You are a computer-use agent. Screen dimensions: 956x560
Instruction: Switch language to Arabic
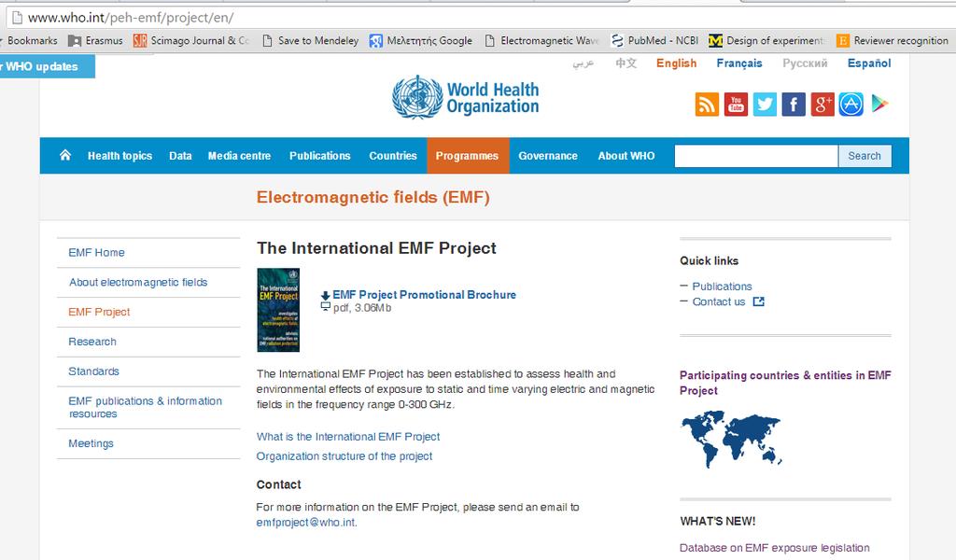point(583,63)
